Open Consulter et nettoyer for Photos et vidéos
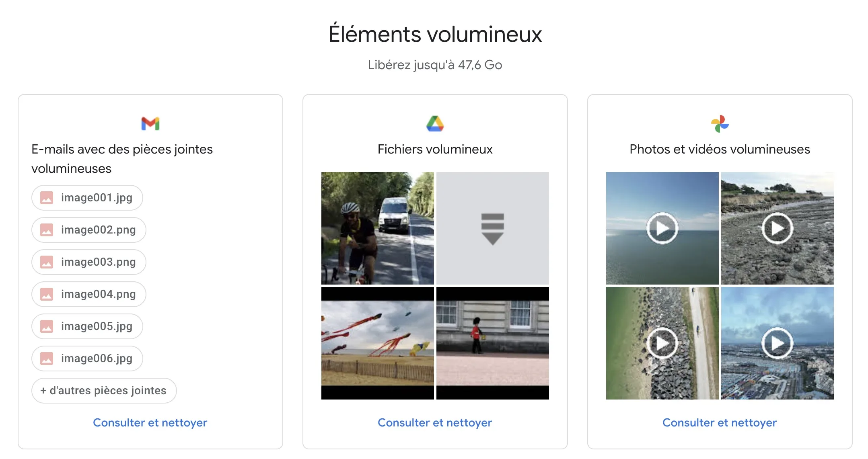Screen dimensions: 868x459 coord(720,422)
